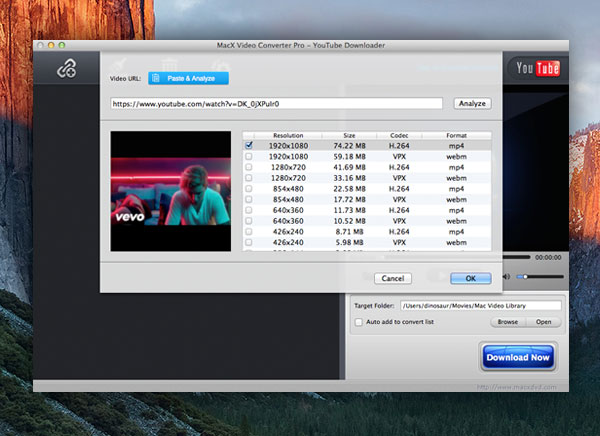Check the 1920x1080 webm 59.18 MB row
This screenshot has height=436, width=600.
click(249, 156)
